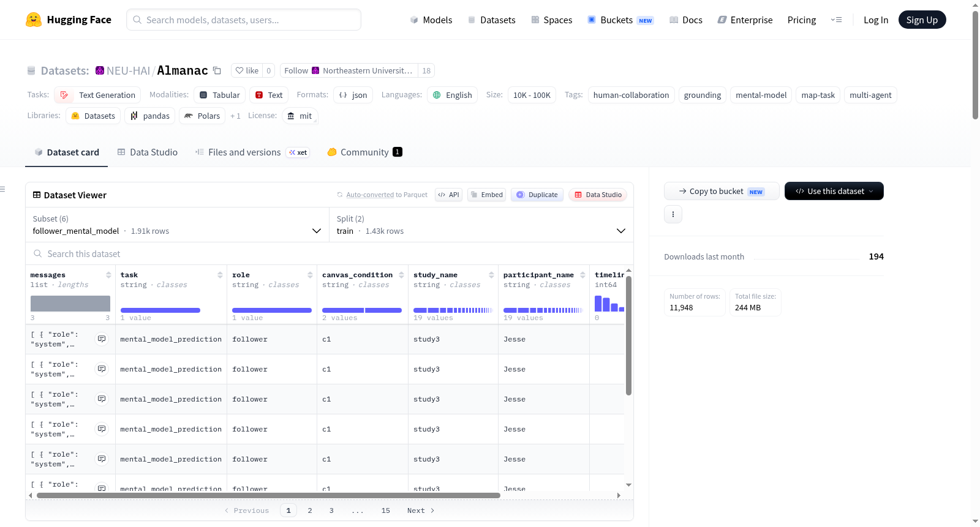Click the Tabular modality tag
This screenshot has width=980, height=527.
click(220, 95)
